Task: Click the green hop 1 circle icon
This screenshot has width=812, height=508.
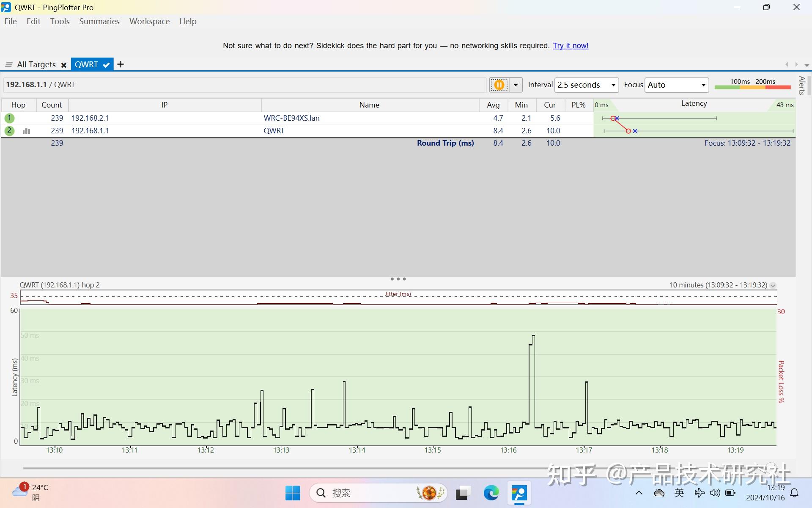Action: click(x=9, y=118)
